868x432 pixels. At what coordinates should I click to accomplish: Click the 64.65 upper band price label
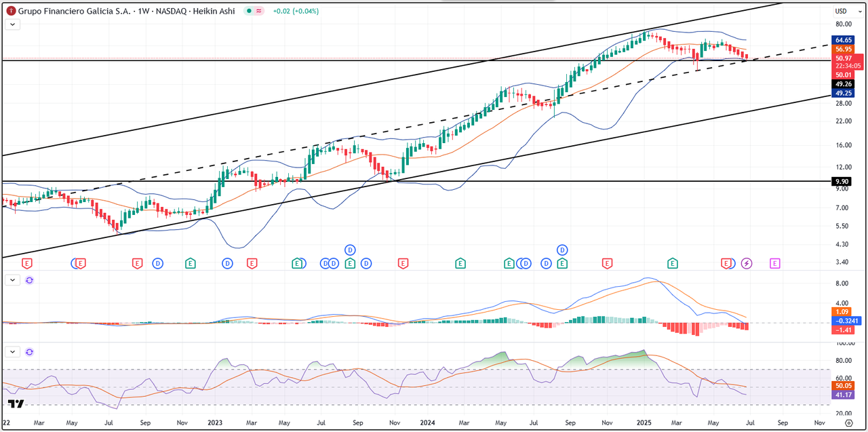point(844,40)
